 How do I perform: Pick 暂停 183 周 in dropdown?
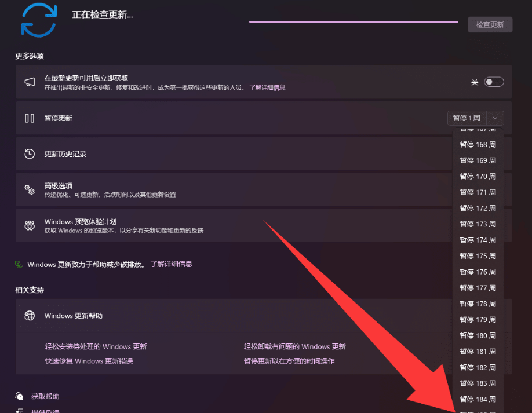point(478,384)
